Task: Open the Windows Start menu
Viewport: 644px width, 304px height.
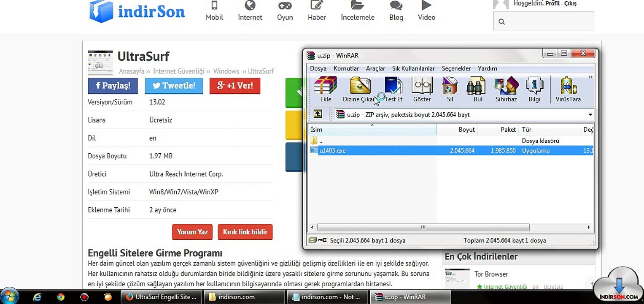Action: 10,296
